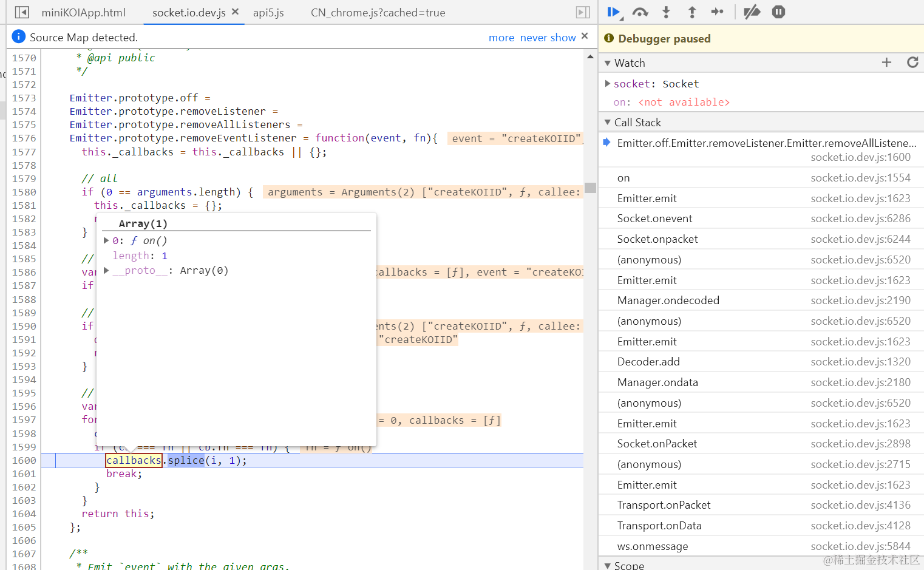Open CN_chrome.js?cached=true tab
The width and height of the screenshot is (924, 570).
[x=378, y=12]
